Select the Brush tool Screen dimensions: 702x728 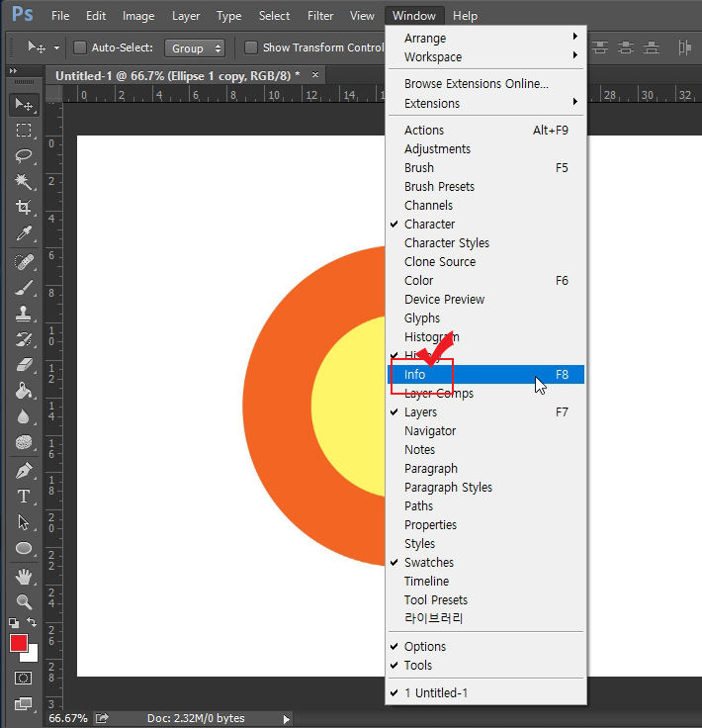coord(24,288)
